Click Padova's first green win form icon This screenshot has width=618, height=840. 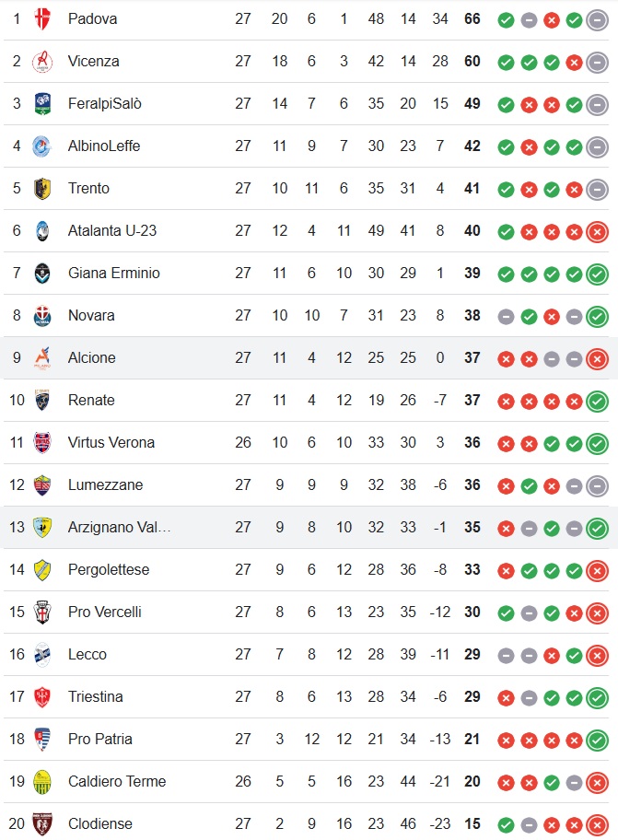(506, 20)
